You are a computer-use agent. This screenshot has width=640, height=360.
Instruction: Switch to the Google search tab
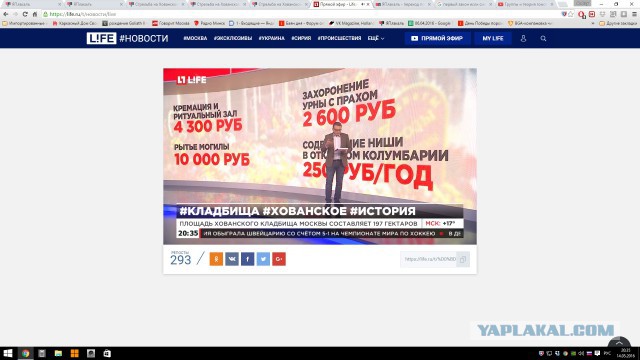tap(464, 4)
